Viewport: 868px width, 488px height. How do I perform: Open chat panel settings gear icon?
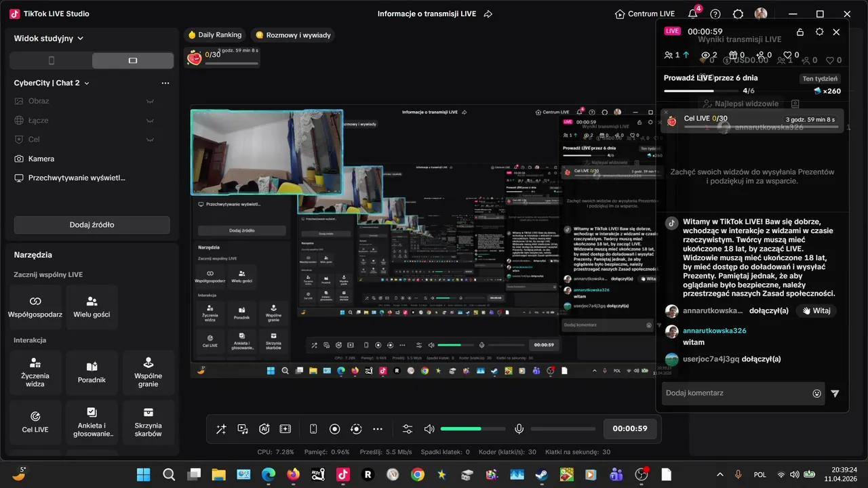[x=819, y=32]
